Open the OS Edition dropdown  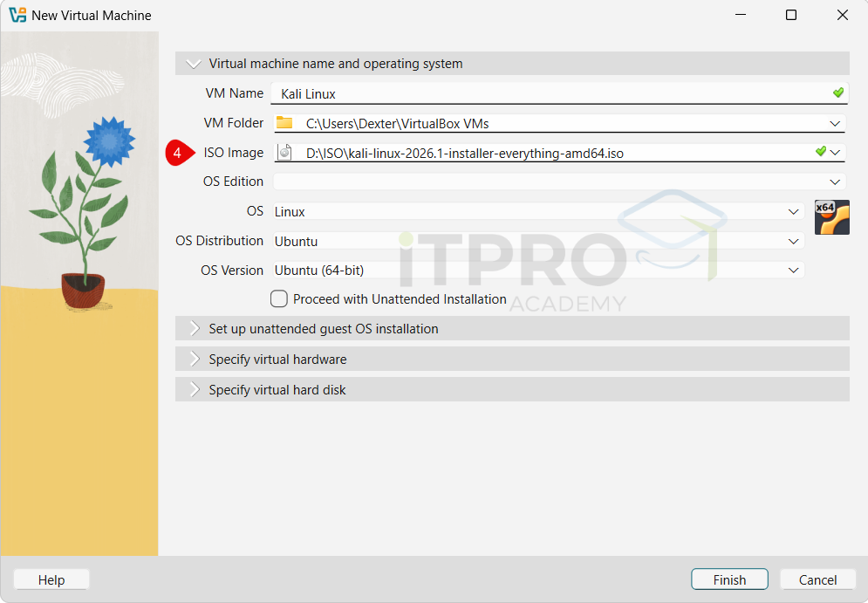(x=558, y=182)
